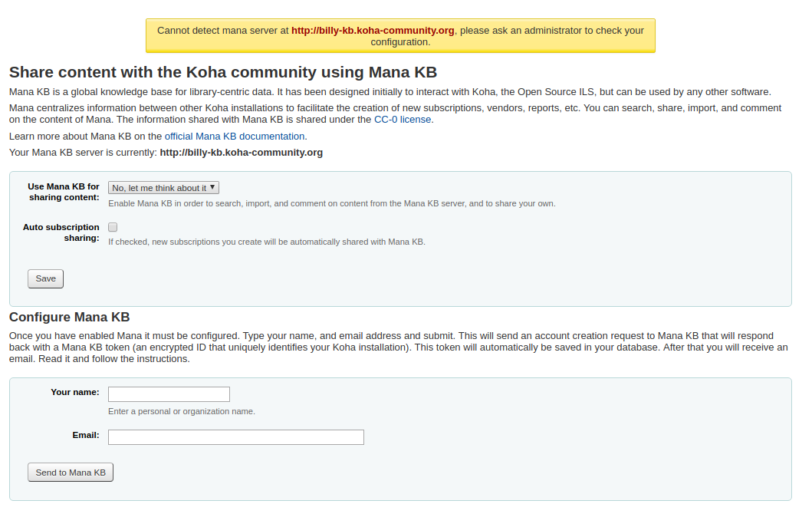812x527 pixels.
Task: Click into the Email input field
Action: [x=235, y=437]
